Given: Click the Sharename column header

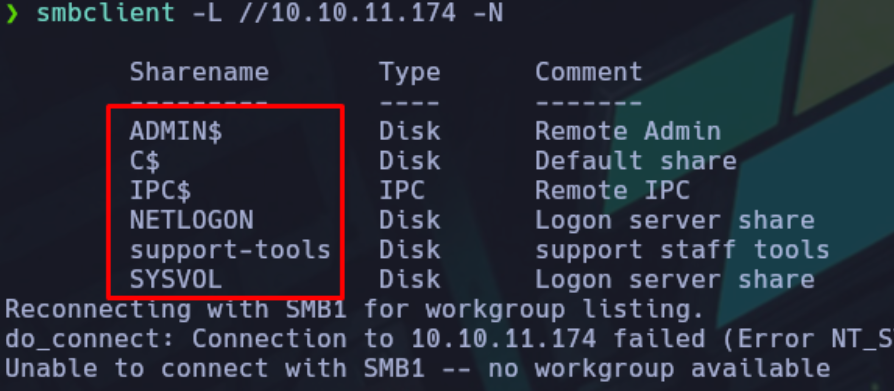Looking at the screenshot, I should point(199,72).
